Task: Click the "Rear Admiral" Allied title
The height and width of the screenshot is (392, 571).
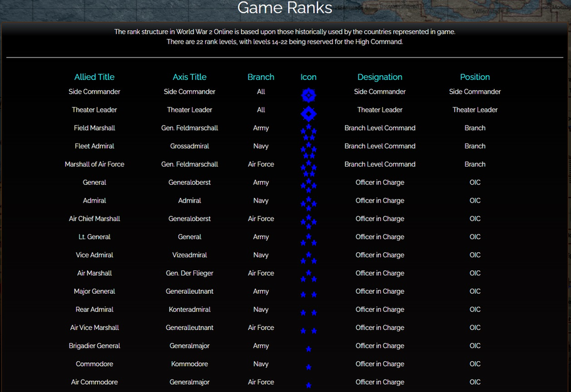Action: (x=94, y=309)
